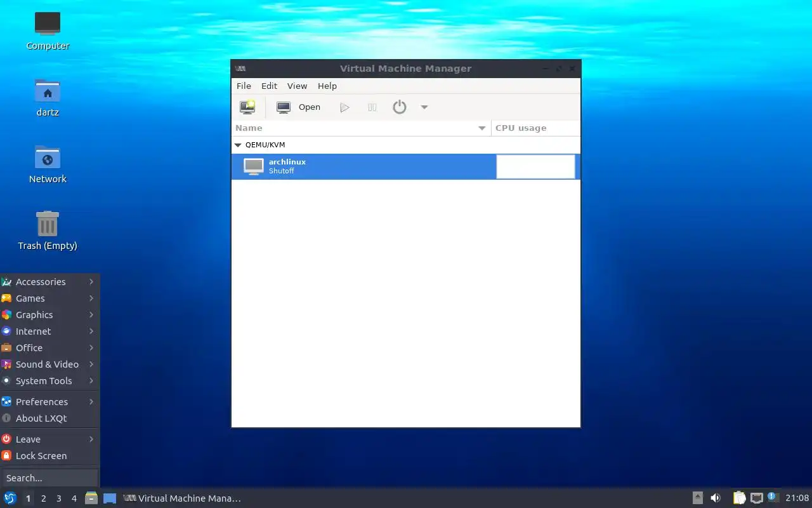The width and height of the screenshot is (812, 508).
Task: Switch to workspace 3
Action: coord(58,498)
